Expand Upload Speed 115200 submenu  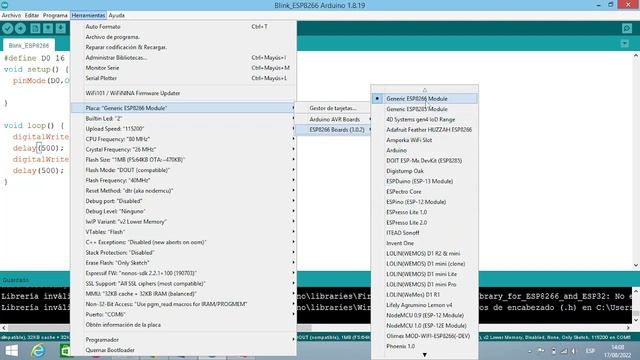click(183, 129)
